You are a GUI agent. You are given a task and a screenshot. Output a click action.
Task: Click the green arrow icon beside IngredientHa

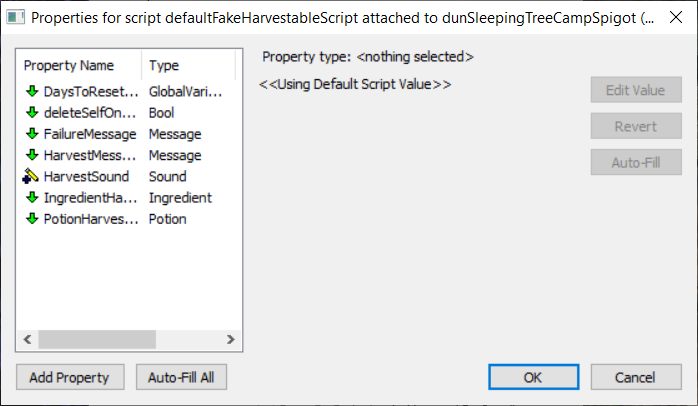point(32,198)
